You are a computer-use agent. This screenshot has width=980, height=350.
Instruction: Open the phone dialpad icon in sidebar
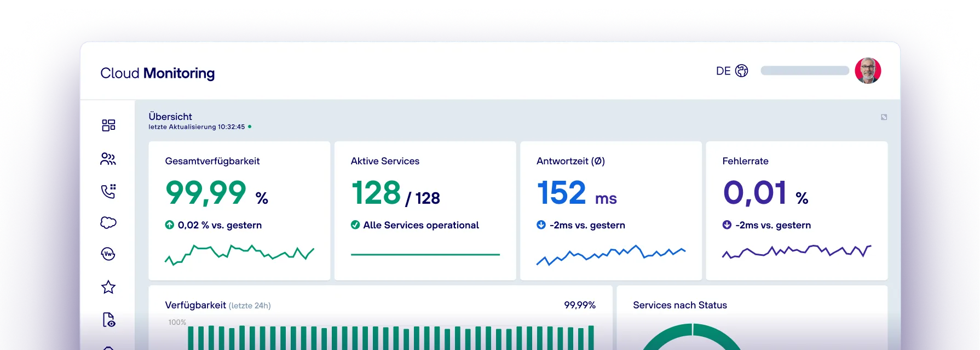coord(108,191)
